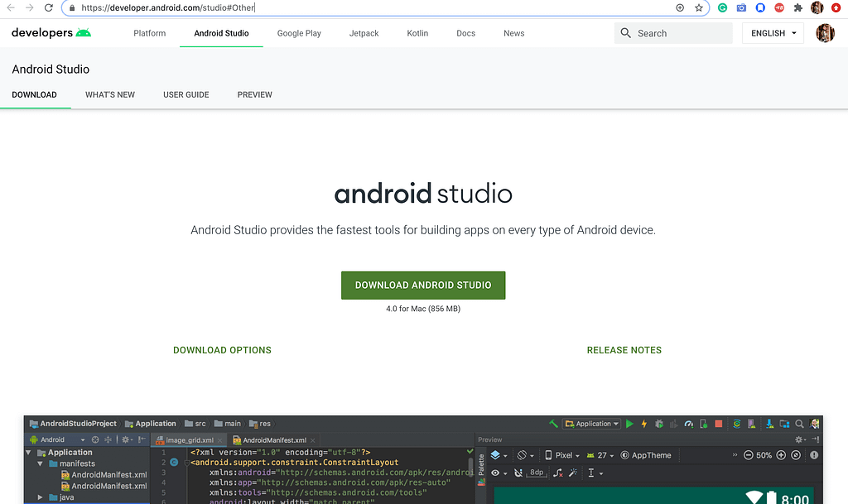Click the preview warning exclamation icon
This screenshot has width=848, height=504.
click(815, 455)
